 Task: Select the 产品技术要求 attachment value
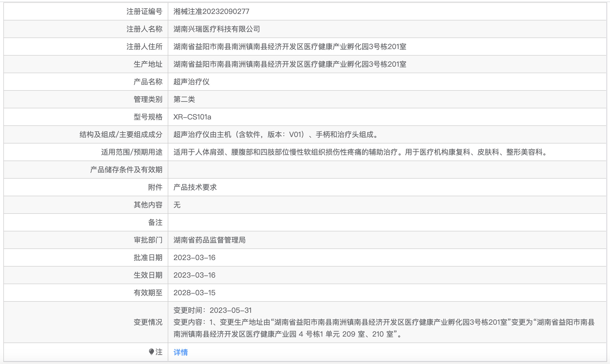195,187
